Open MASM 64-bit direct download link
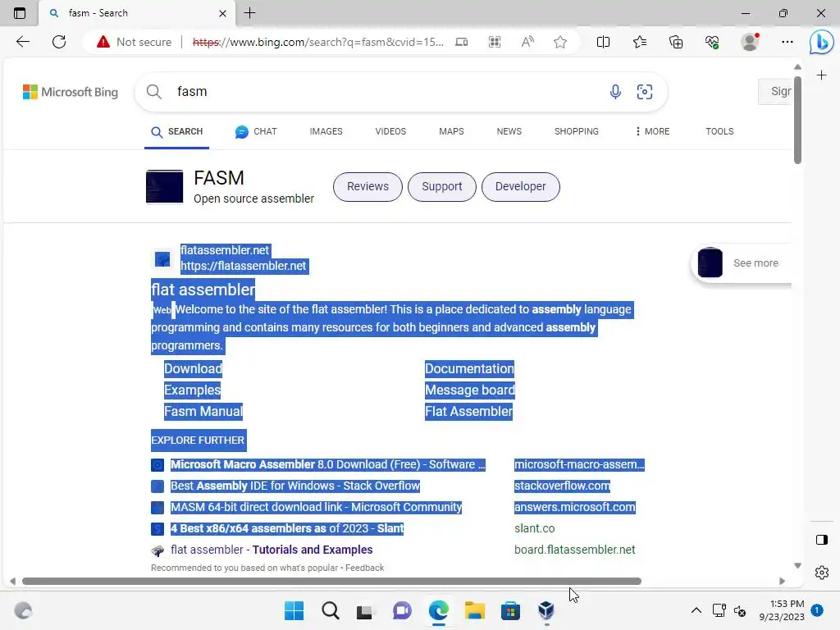The width and height of the screenshot is (840, 630). [x=316, y=507]
